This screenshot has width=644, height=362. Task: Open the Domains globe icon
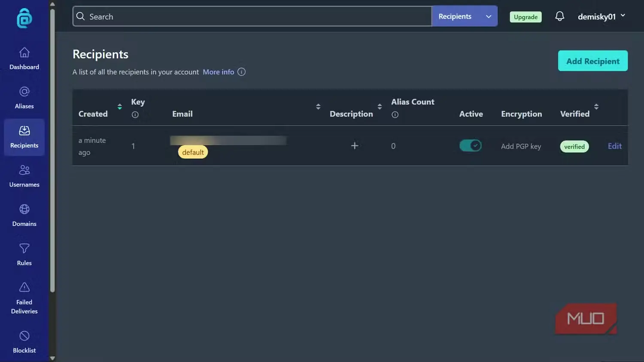[24, 209]
